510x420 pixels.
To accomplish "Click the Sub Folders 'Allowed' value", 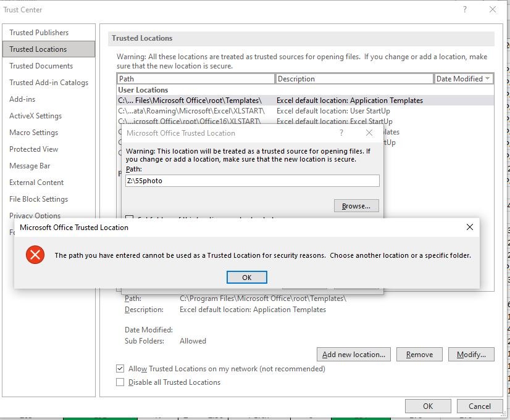I will pos(193,340).
